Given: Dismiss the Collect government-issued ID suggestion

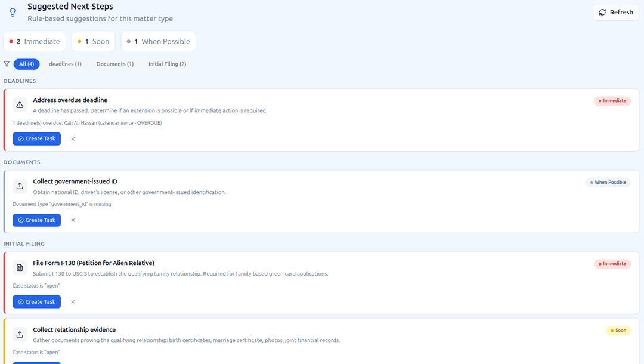Looking at the screenshot, I should click(x=73, y=220).
